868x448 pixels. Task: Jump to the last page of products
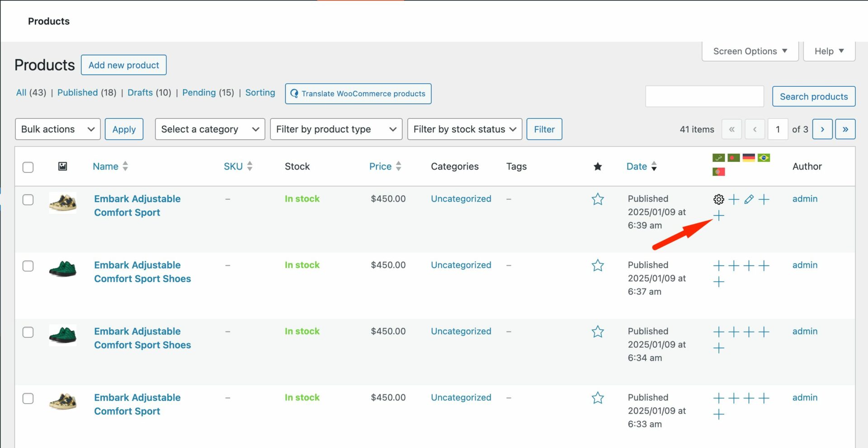click(x=845, y=129)
